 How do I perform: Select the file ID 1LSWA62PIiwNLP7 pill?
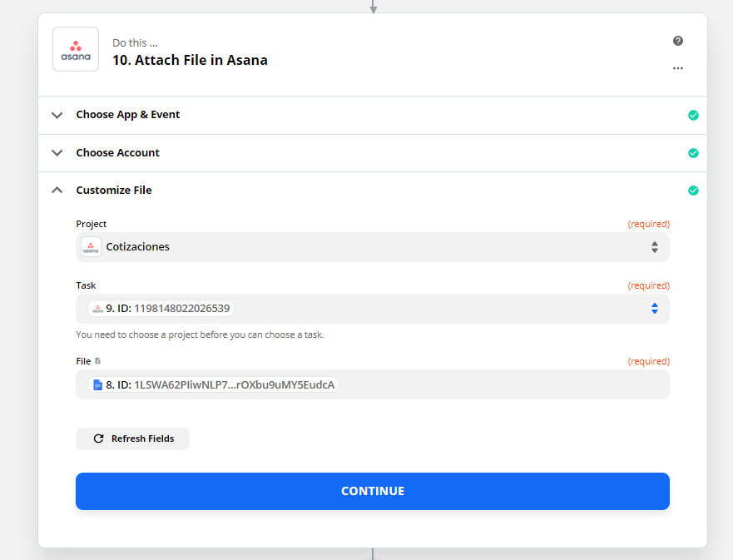click(213, 384)
